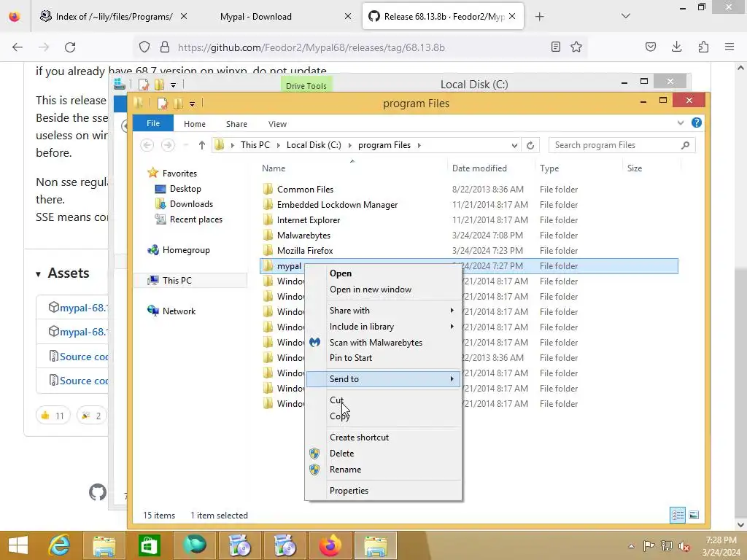The image size is (747, 560).
Task: Expand the Explorer ribbon chevron
Action: (681, 122)
